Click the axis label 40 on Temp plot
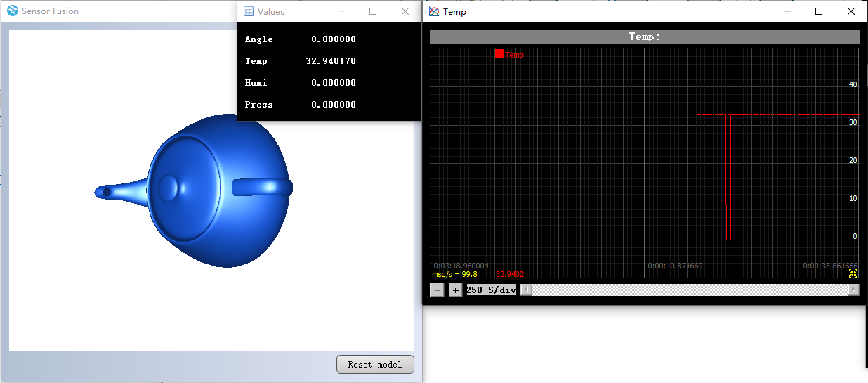The height and width of the screenshot is (383, 868). (853, 84)
